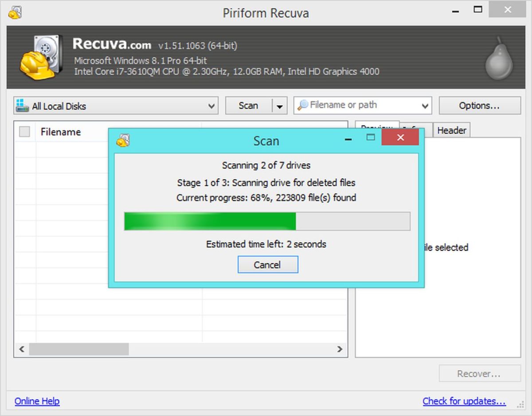This screenshot has width=532, height=416.
Task: Click the drives icon beside All Local Disks
Action: point(22,105)
